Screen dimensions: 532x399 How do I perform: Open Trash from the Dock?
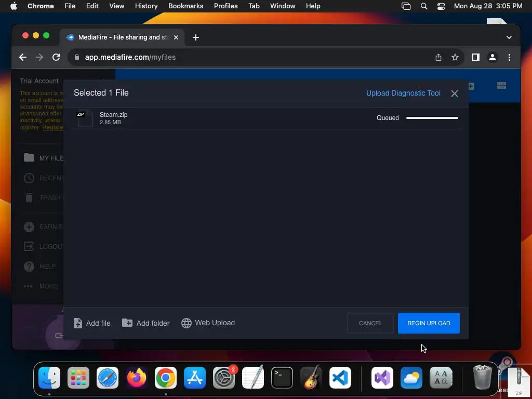(x=482, y=377)
